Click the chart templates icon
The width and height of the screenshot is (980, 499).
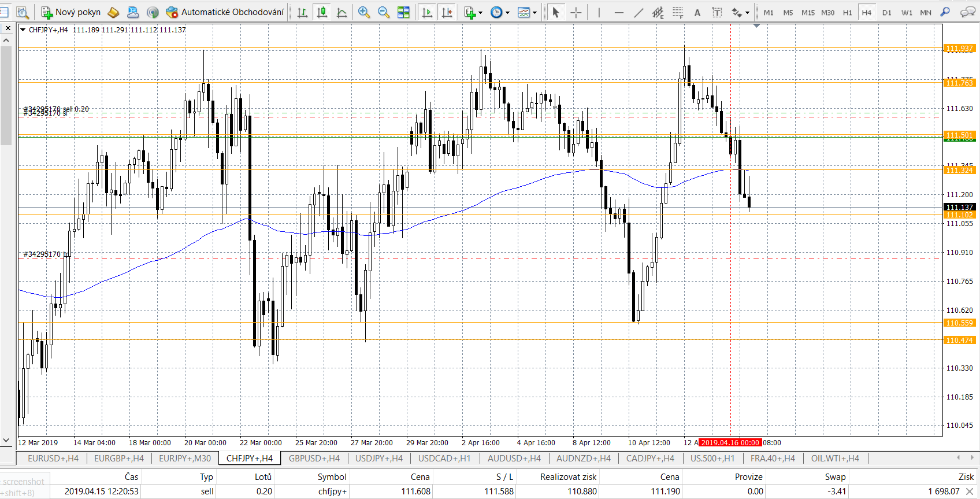(x=524, y=12)
